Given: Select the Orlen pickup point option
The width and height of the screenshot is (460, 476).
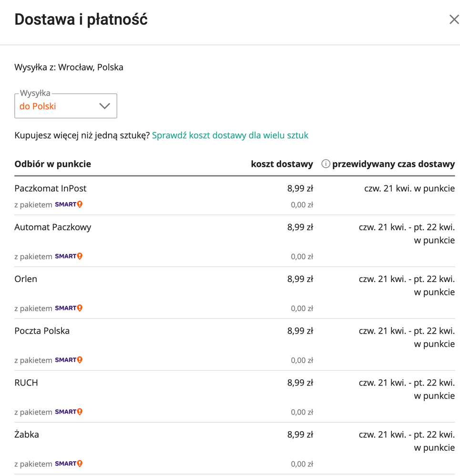Looking at the screenshot, I should coord(26,279).
